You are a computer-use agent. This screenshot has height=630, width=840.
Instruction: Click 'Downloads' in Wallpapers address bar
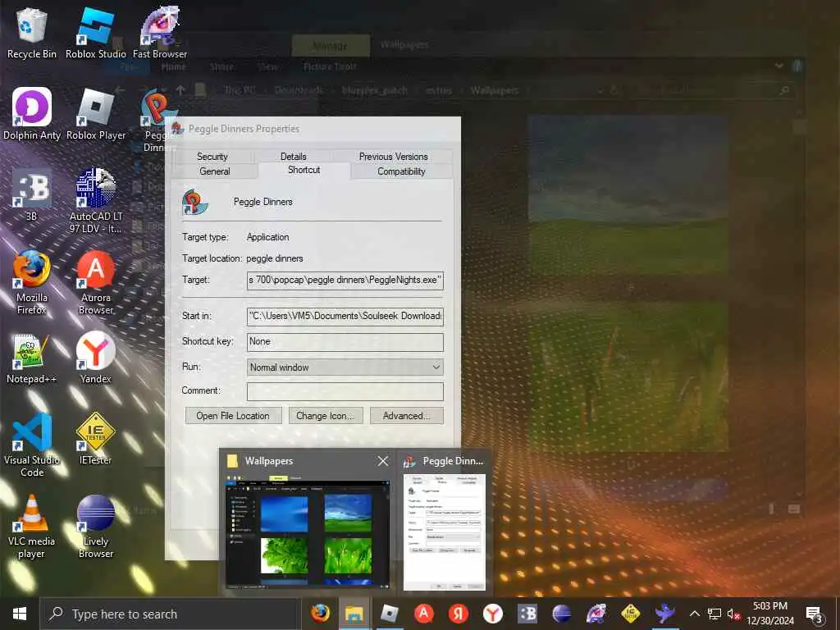tap(299, 90)
